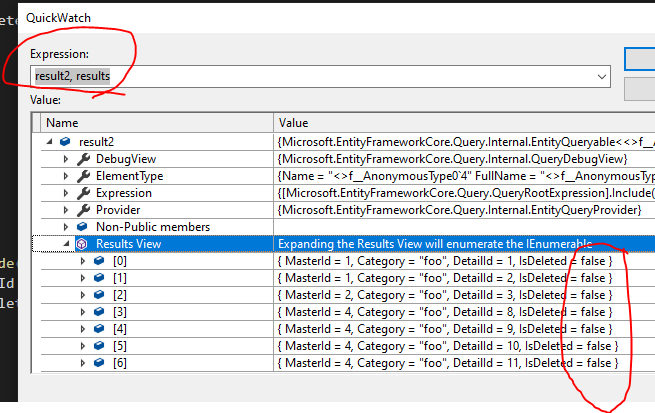
Task: Select the result2 tree row name
Action: pyautogui.click(x=96, y=142)
